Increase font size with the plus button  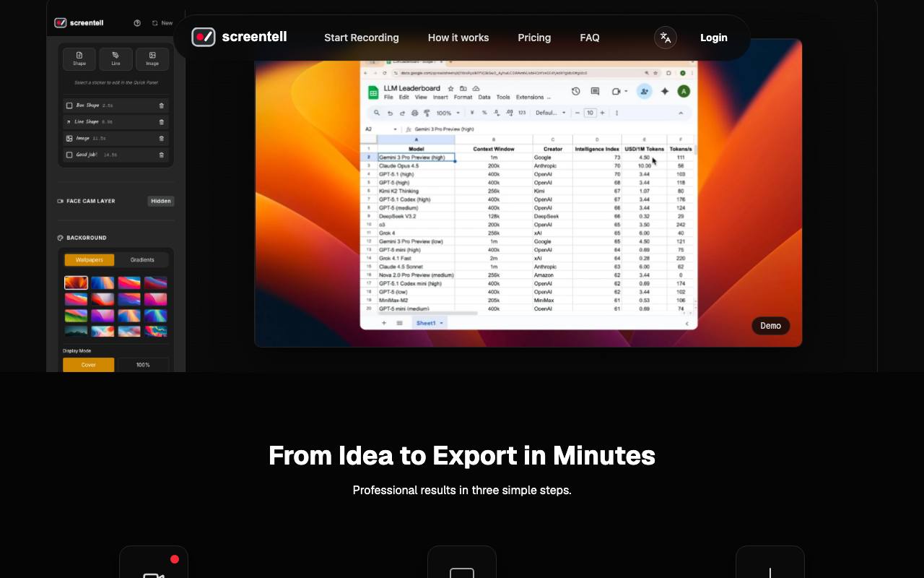(603, 113)
